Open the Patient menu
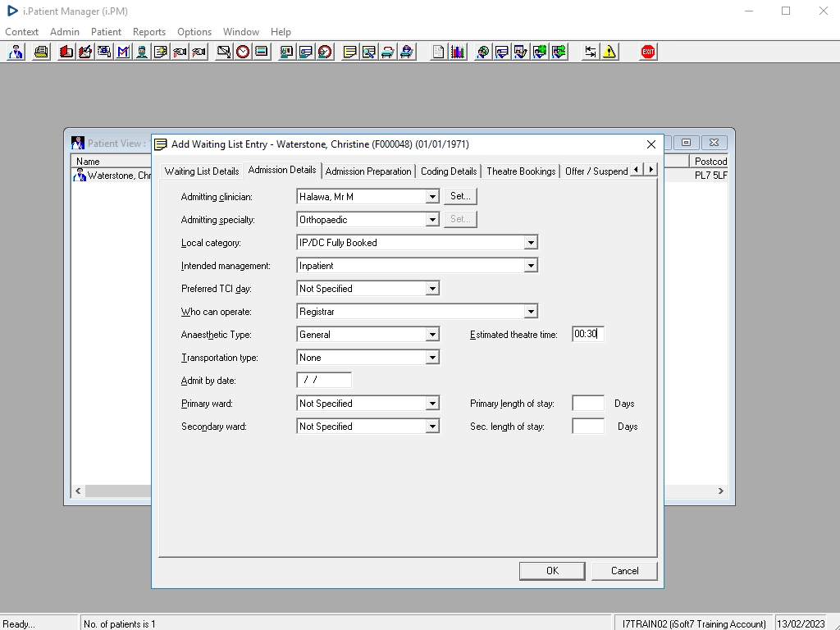840x630 pixels. pyautogui.click(x=106, y=32)
